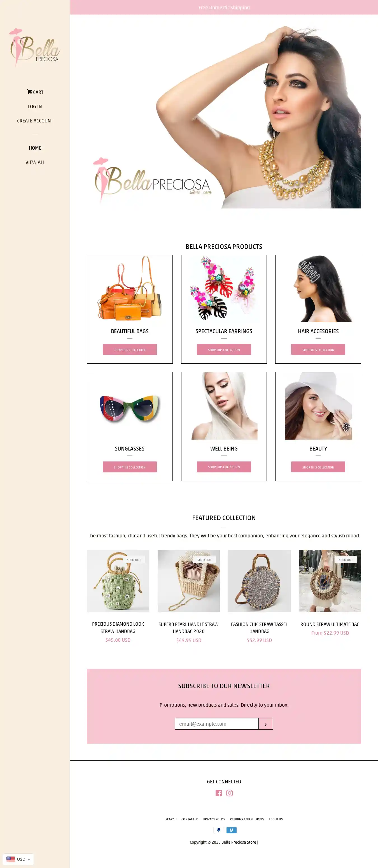The width and height of the screenshot is (378, 868).
Task: Click the newsletter email input field
Action: [217, 724]
